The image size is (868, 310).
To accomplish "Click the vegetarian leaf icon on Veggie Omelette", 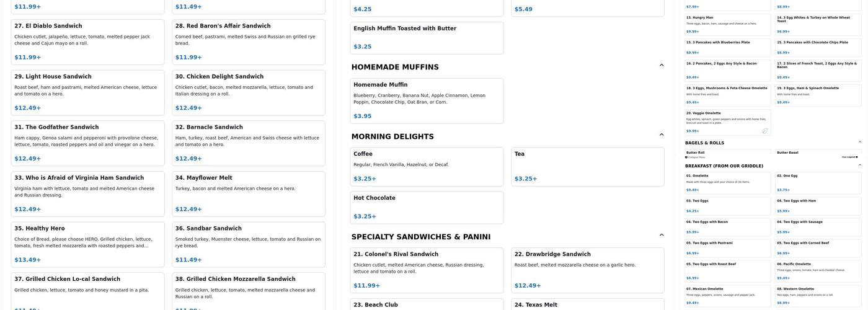I will 764,131.
